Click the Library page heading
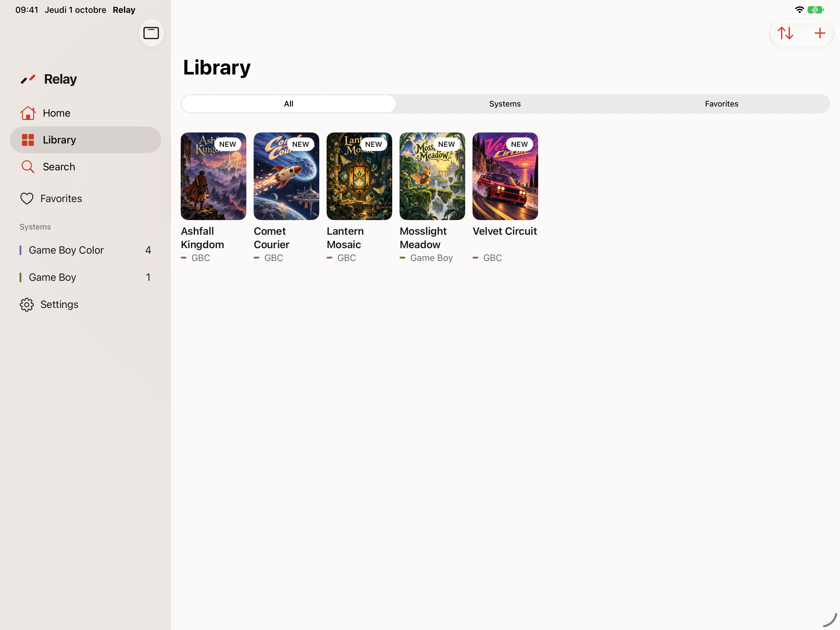The width and height of the screenshot is (840, 630). (x=217, y=68)
